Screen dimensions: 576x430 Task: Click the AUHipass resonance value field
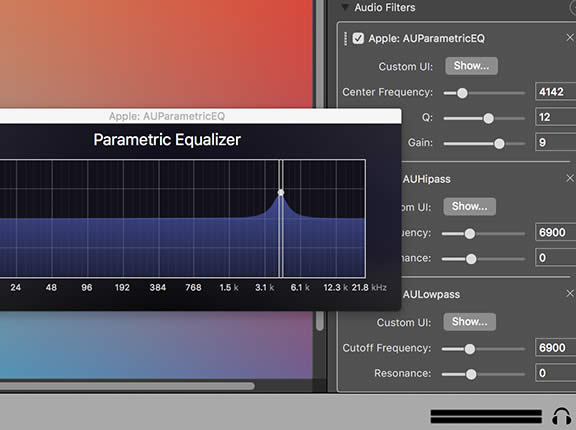tap(555, 258)
